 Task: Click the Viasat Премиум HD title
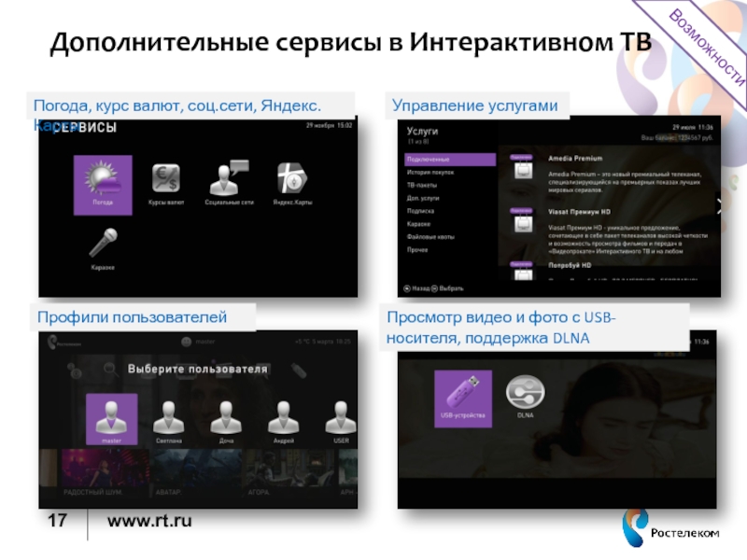click(x=579, y=212)
